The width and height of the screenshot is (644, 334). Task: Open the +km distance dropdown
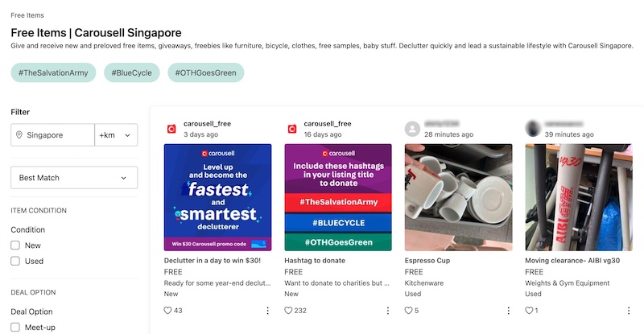[116, 135]
